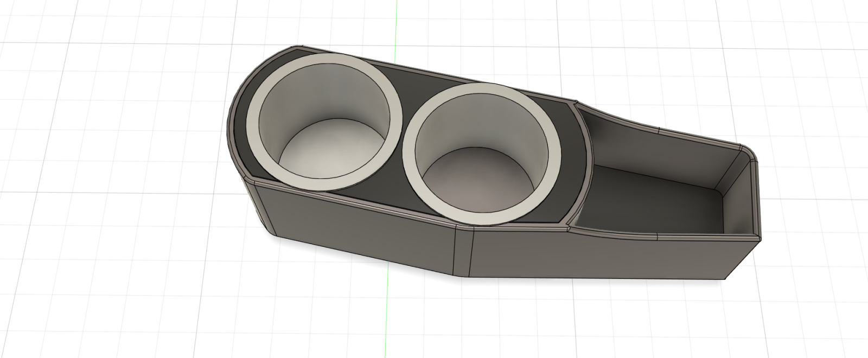Select the tray's back inner wall
The height and width of the screenshot is (358, 868).
(667, 157)
